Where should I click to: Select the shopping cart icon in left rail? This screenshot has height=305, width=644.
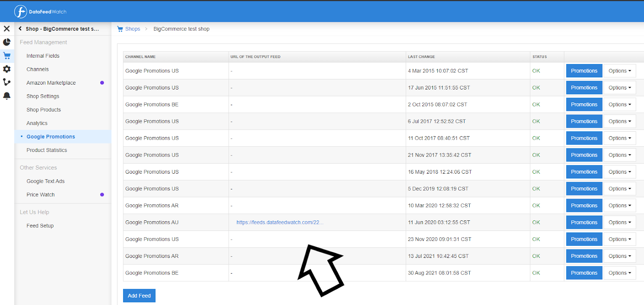7,56
